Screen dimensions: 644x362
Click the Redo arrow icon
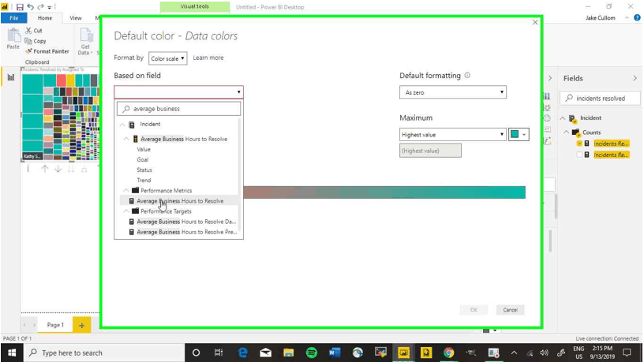[40, 7]
